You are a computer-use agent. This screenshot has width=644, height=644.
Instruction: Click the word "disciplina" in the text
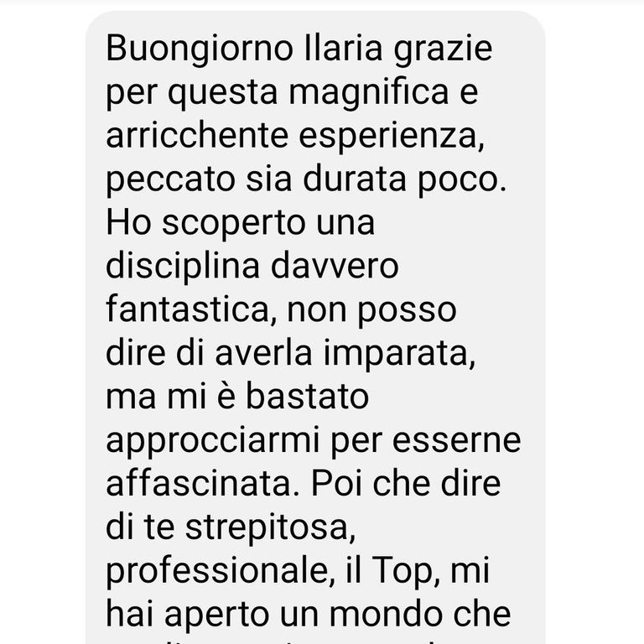coord(183,267)
